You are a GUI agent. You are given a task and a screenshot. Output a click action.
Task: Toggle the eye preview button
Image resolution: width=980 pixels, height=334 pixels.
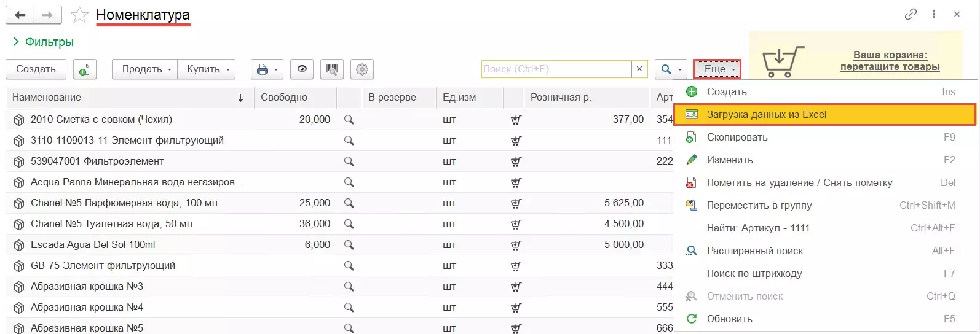pyautogui.click(x=302, y=69)
